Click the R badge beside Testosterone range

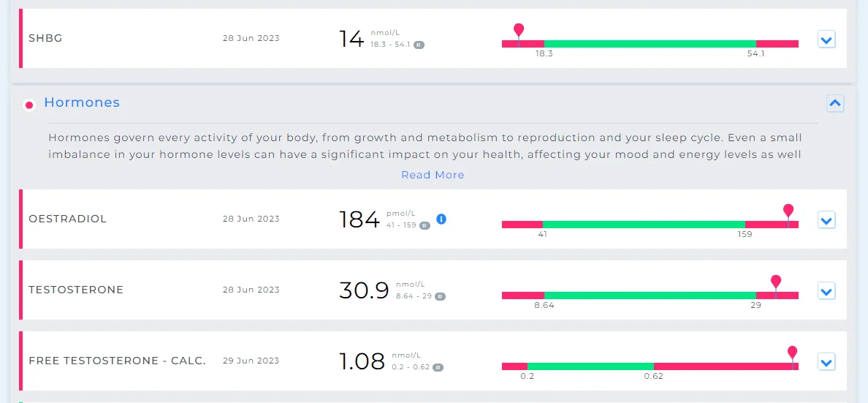(440, 296)
